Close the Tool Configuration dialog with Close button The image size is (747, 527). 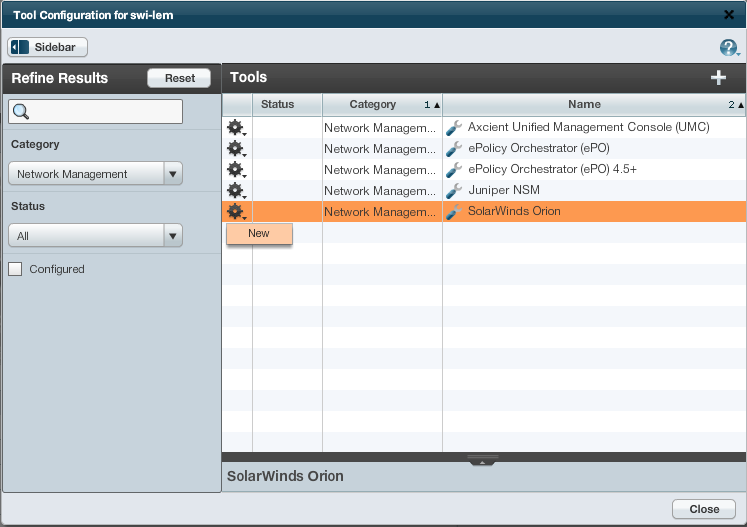pos(704,509)
